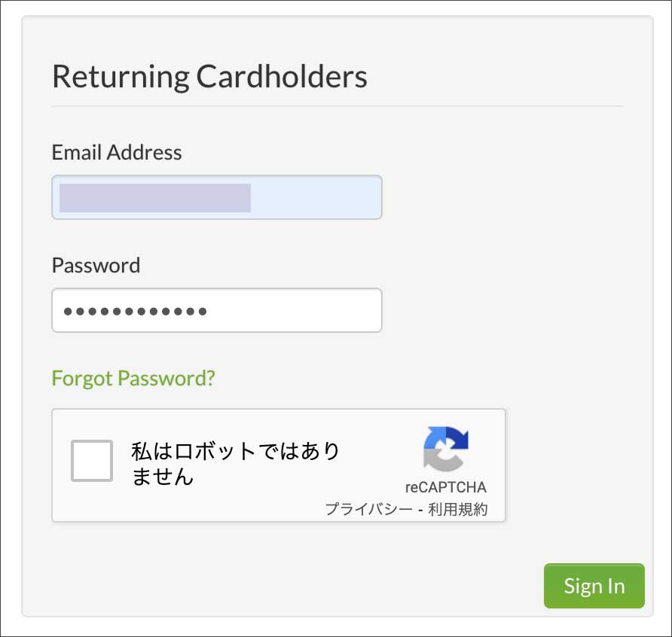672x637 pixels.
Task: Open the Forgot Password? link
Action: click(x=133, y=377)
